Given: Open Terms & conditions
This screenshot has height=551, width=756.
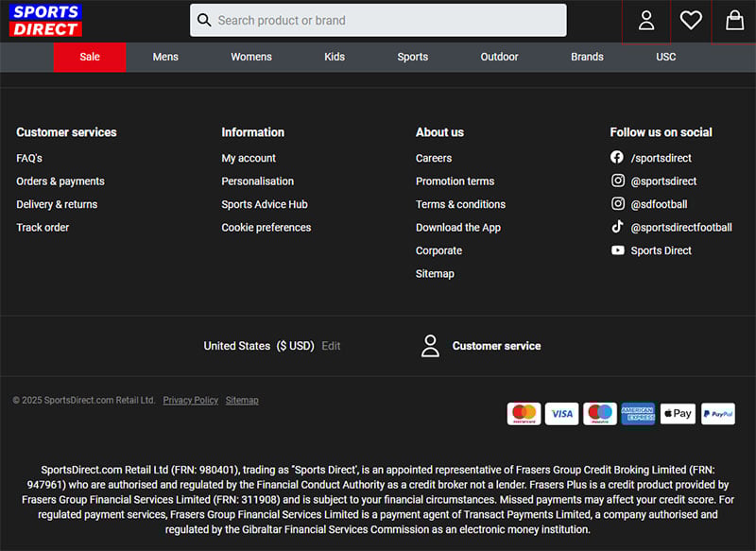Looking at the screenshot, I should click(460, 204).
